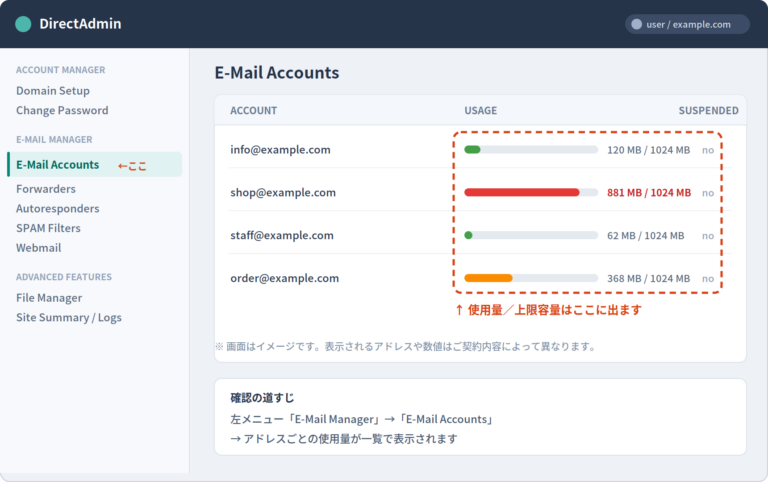
Task: Click the 62 MB / 1024 MB value
Action: (646, 236)
